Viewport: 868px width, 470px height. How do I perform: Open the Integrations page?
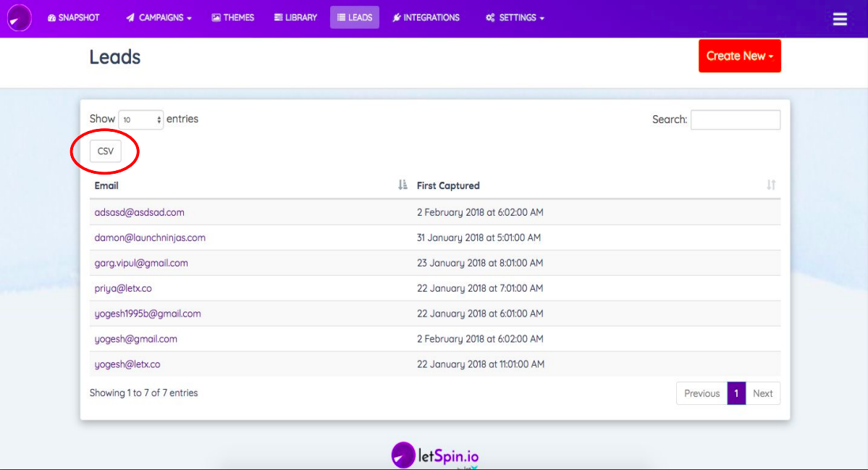(426, 17)
